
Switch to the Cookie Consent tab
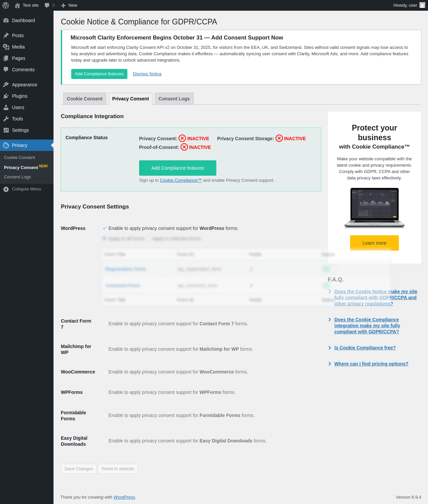point(85,99)
